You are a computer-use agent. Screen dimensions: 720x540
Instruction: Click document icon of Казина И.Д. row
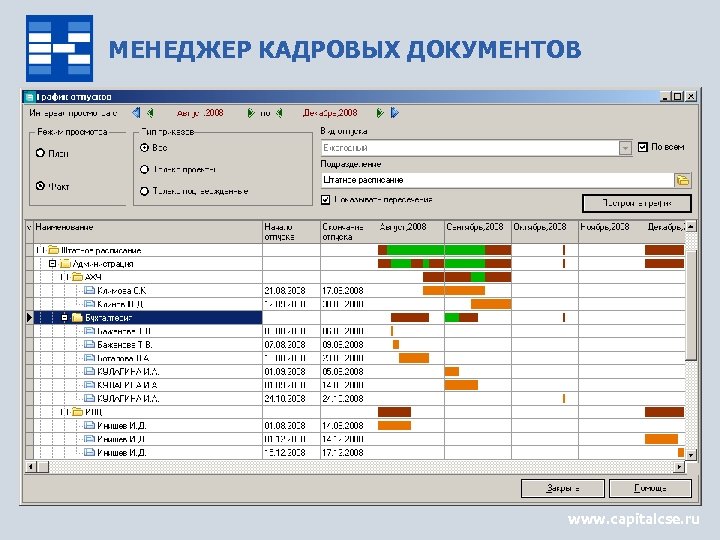90,304
